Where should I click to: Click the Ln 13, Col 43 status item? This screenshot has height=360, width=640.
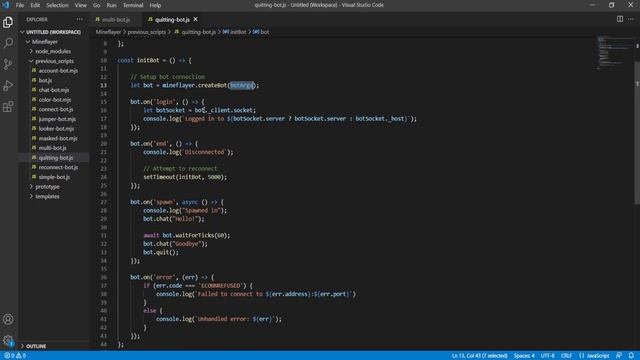coord(479,356)
